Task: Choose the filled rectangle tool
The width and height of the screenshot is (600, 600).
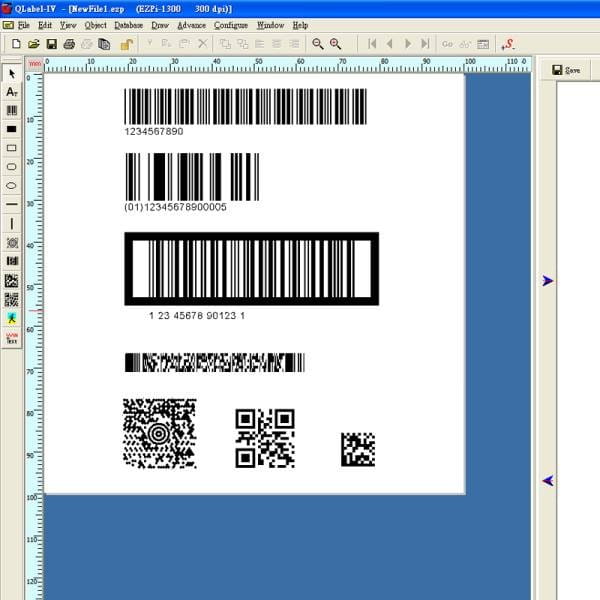Action: tap(12, 129)
